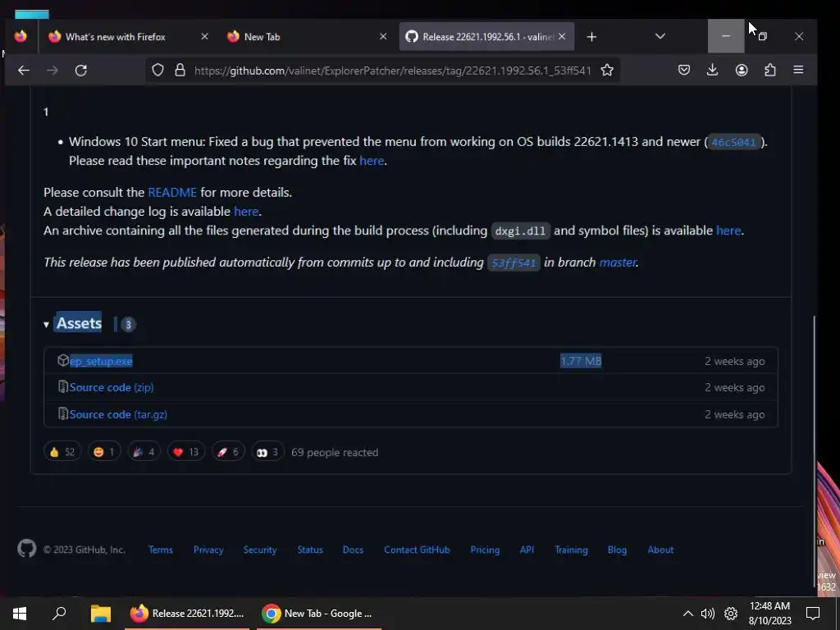The width and height of the screenshot is (840, 630).
Task: Open detailed change log here link
Action: 246,212
